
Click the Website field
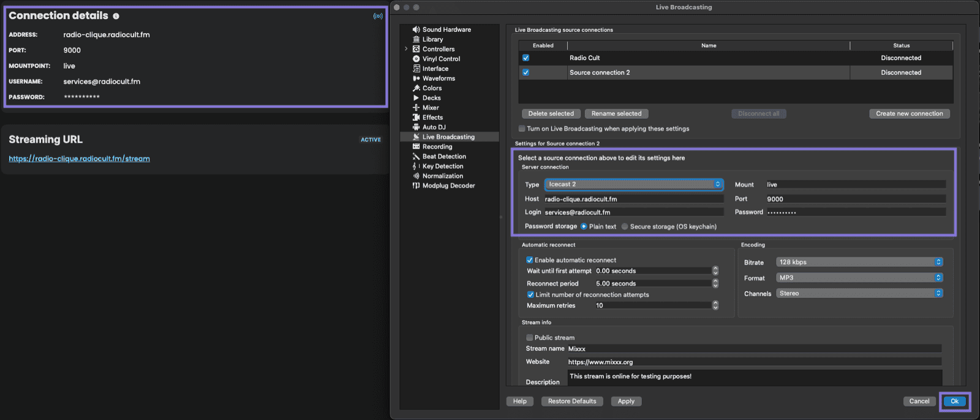point(755,362)
